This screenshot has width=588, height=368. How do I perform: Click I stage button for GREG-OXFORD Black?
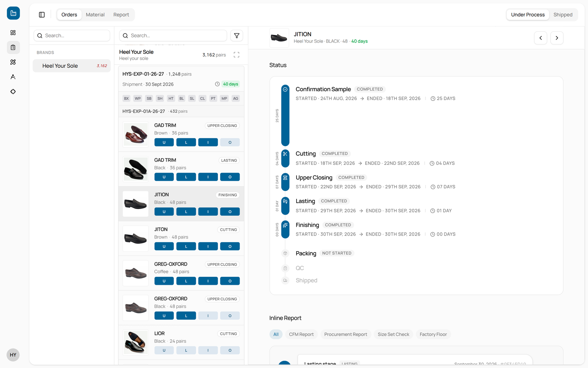pos(208,316)
